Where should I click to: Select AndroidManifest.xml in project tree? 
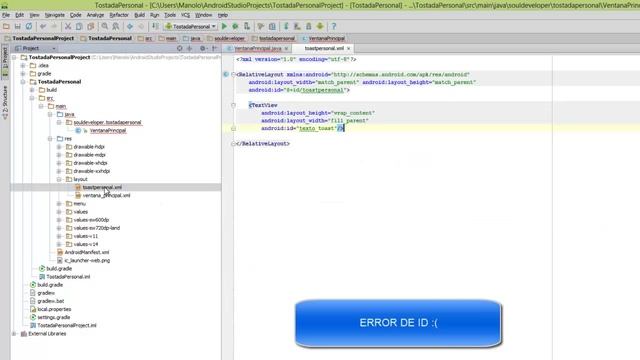tap(87, 252)
